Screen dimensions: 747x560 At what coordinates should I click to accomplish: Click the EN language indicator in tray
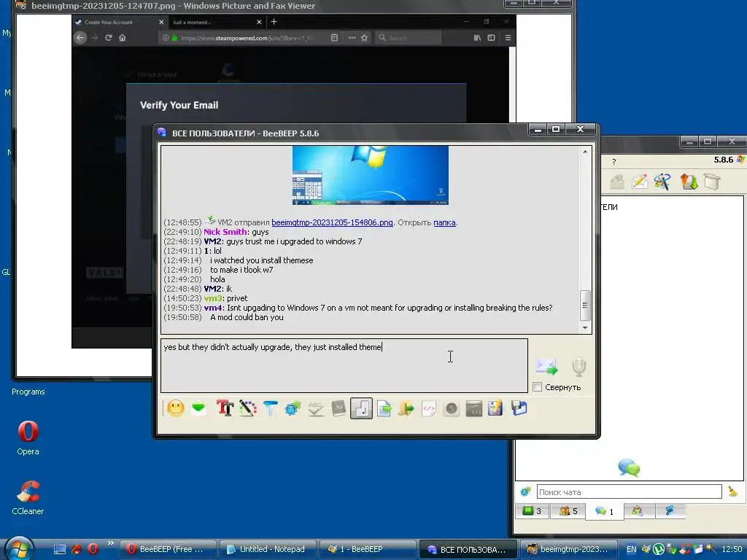[x=631, y=550]
